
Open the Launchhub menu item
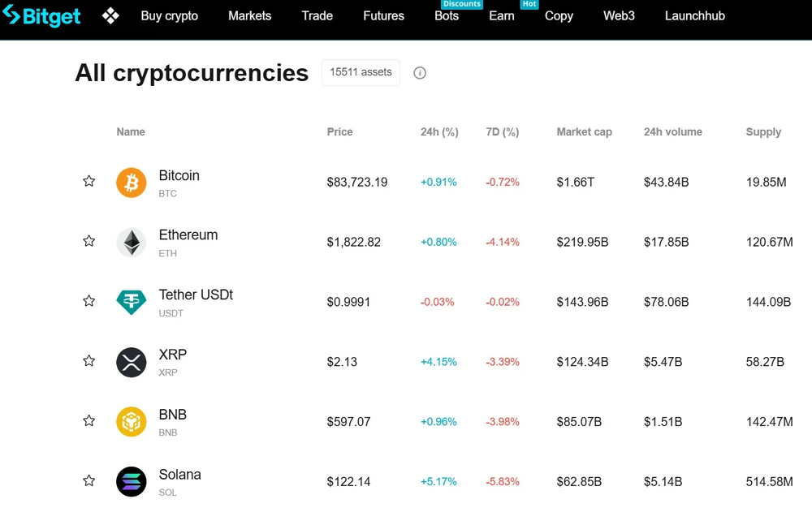click(x=694, y=15)
